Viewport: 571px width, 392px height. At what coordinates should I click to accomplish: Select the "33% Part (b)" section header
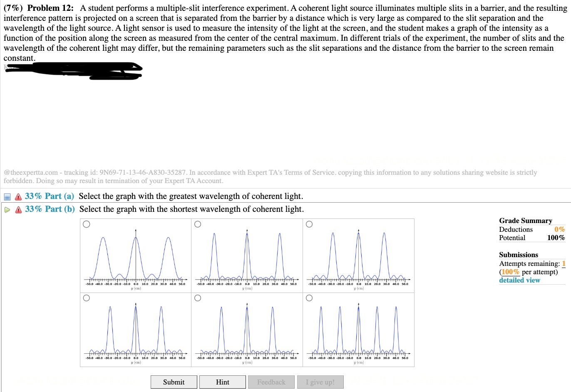(x=50, y=209)
